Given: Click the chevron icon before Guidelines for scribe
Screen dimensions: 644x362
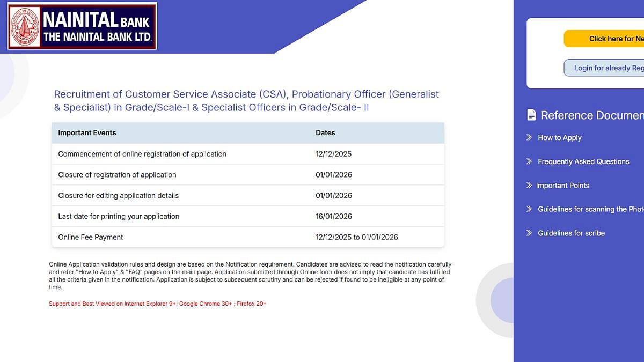Looking at the screenshot, I should tap(529, 233).
